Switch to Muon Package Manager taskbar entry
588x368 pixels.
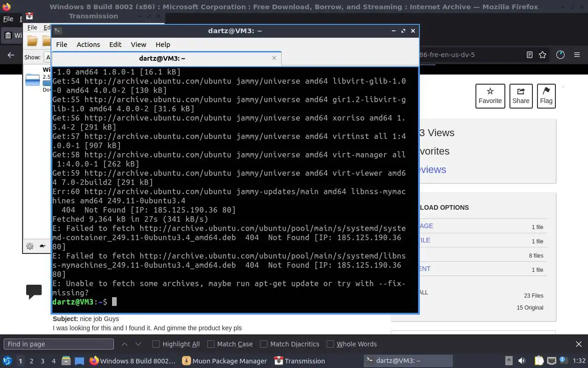pyautogui.click(x=225, y=361)
